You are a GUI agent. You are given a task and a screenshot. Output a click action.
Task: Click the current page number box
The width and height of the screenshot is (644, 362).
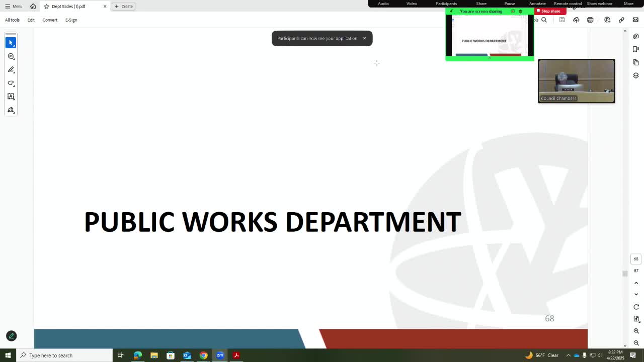click(636, 259)
